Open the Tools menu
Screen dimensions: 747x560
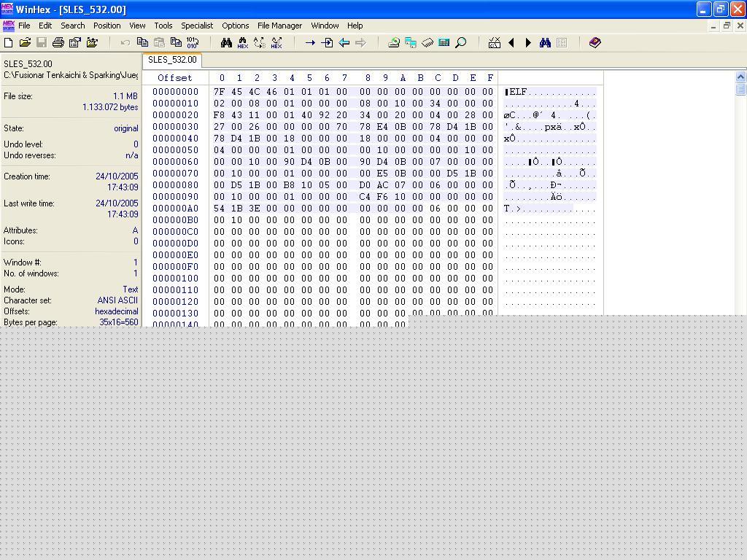(163, 26)
